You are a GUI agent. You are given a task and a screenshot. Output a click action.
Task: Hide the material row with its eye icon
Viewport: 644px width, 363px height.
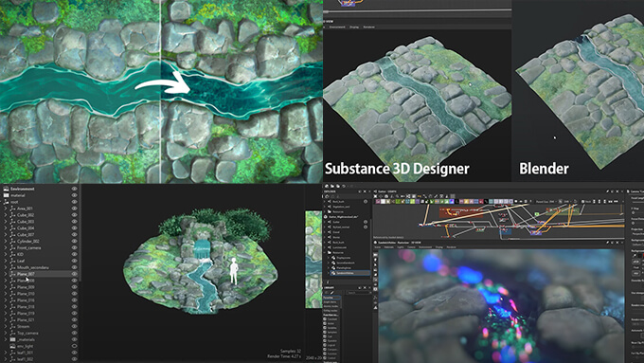74,195
